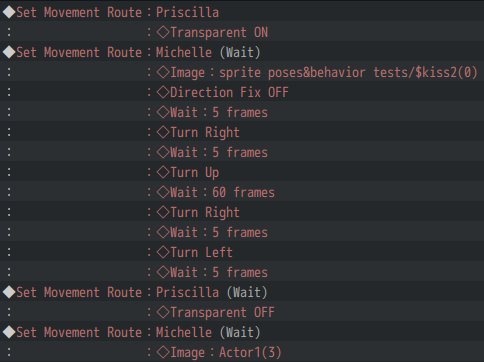Click the first Set Movement Route : Priscilla line
The image size is (484, 362).
point(242,12)
